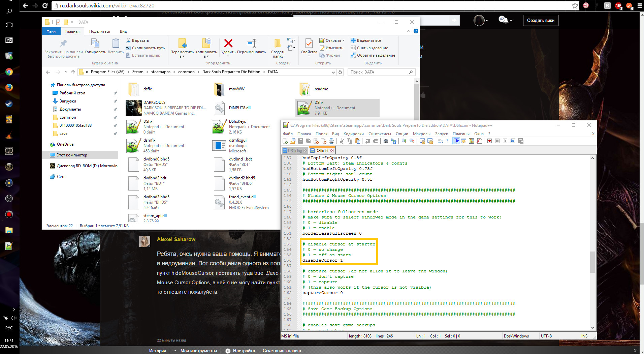
Task: Toggle the Indent Guide icon in Notepad++
Action: click(x=456, y=141)
